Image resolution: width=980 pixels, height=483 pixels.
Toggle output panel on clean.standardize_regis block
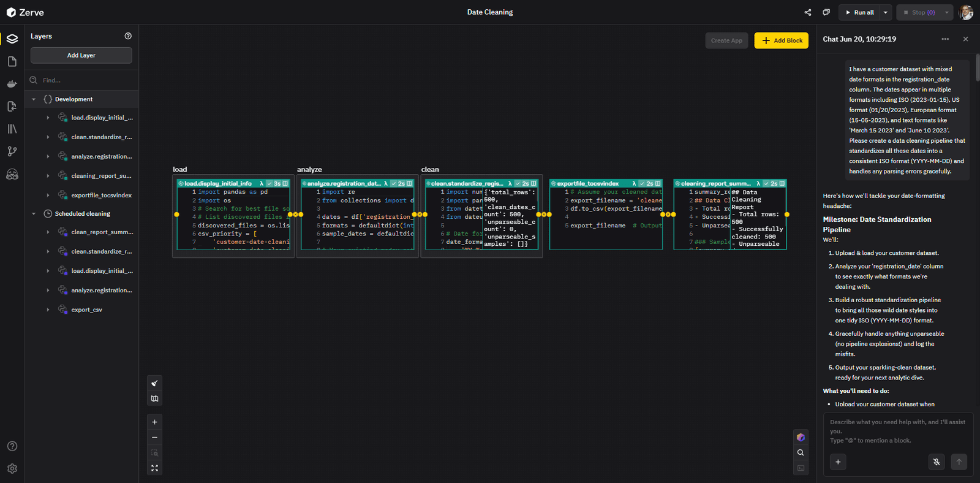point(534,183)
